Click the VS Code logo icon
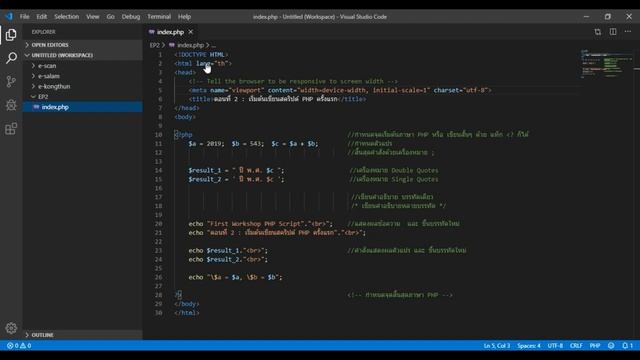The height and width of the screenshot is (360, 640). pos(9,16)
